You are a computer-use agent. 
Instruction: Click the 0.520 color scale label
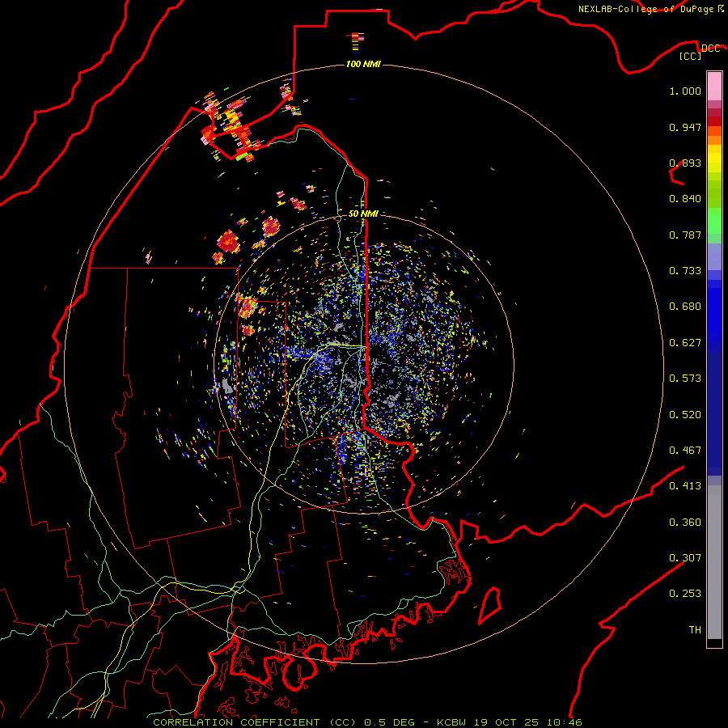685,415
